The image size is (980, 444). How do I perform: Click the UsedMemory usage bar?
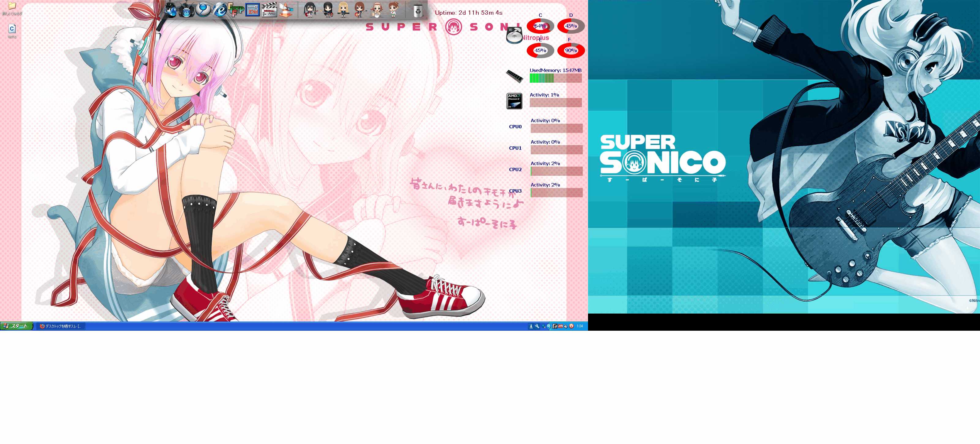coord(556,78)
